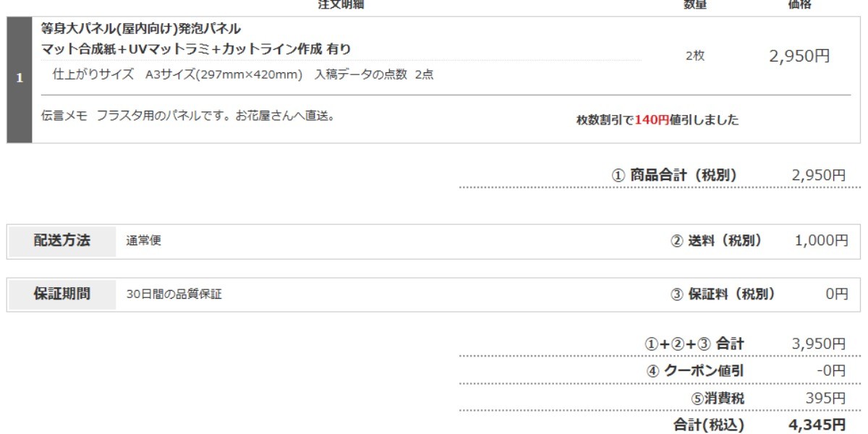Click the 配送方法 heading cell
This screenshot has width=868, height=434.
click(62, 242)
